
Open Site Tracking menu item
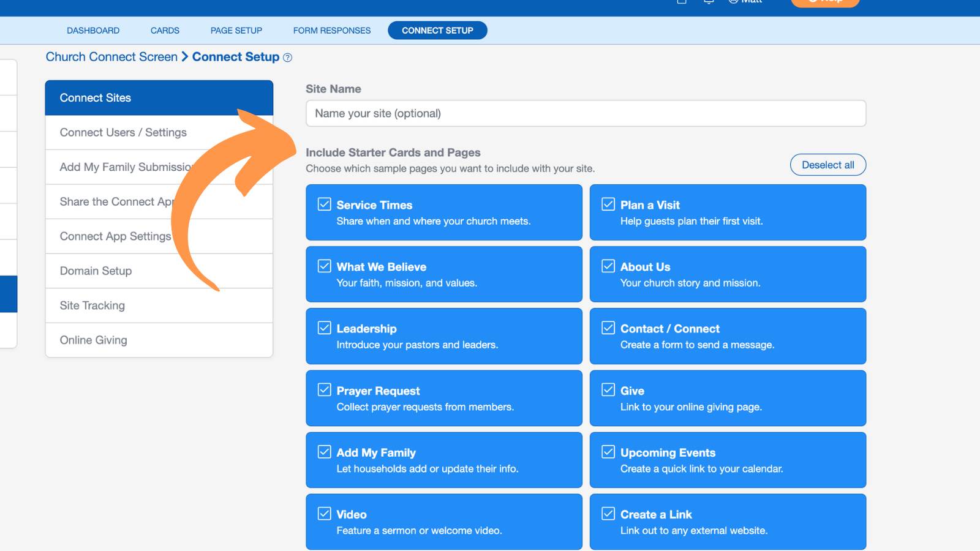(x=159, y=305)
